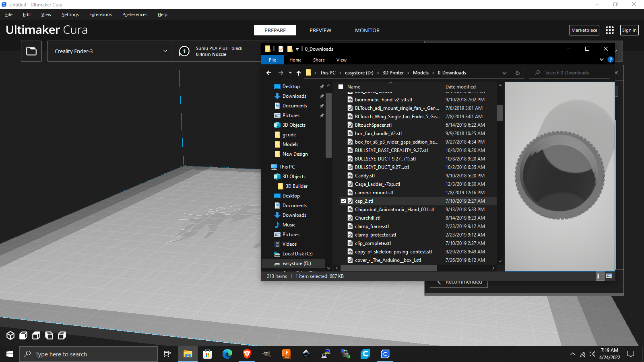Go forward in File Explorer
Screen dimensions: 644x362
click(281, 73)
